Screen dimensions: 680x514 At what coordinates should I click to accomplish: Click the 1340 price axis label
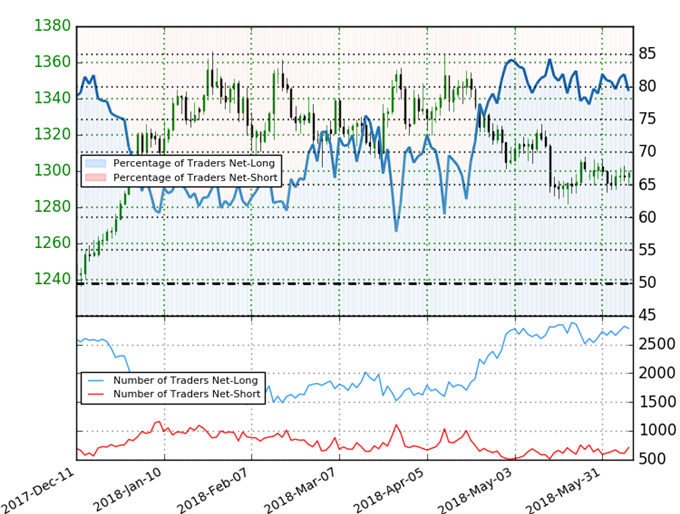pos(52,98)
